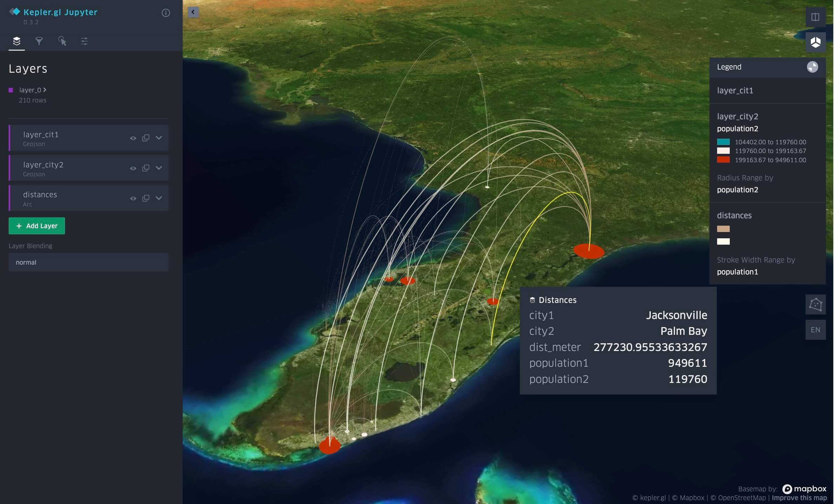The image size is (834, 504).
Task: Toggle visibility of distances layer
Action: click(133, 199)
